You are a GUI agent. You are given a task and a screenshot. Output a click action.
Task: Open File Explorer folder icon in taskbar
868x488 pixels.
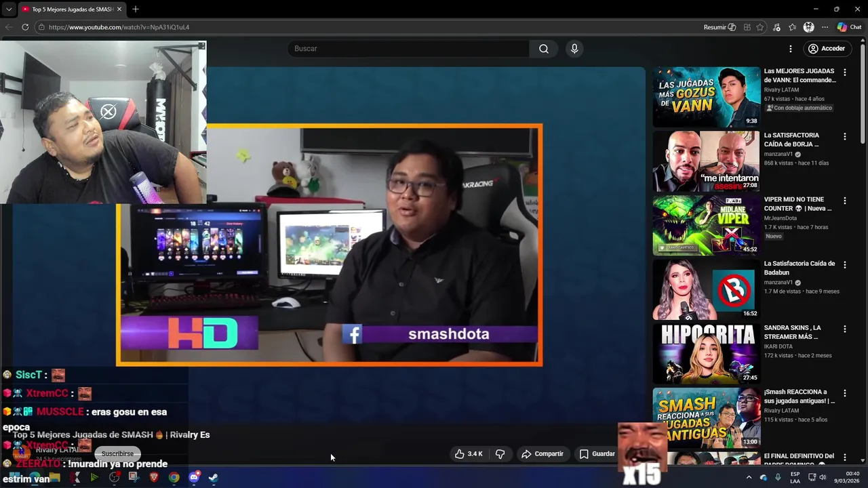click(55, 477)
